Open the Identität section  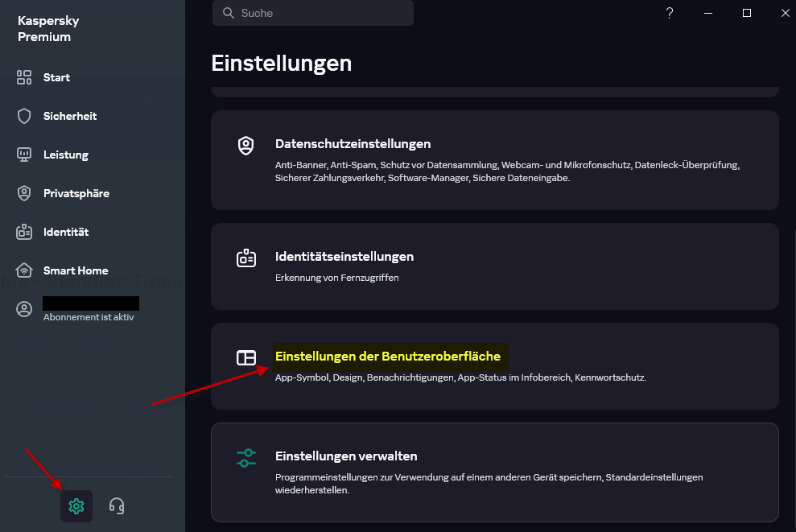click(x=66, y=232)
